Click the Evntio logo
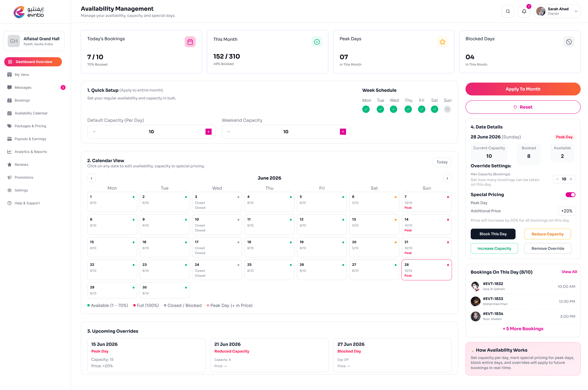 pos(29,12)
